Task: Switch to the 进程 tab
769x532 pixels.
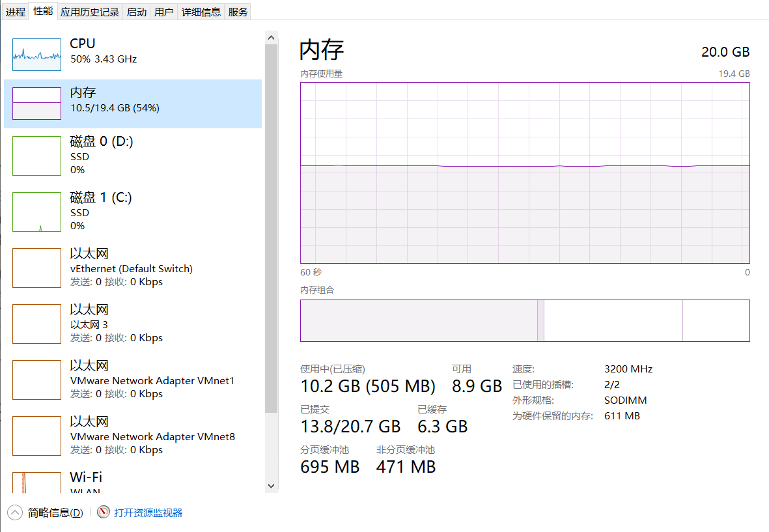Action: pyautogui.click(x=16, y=12)
